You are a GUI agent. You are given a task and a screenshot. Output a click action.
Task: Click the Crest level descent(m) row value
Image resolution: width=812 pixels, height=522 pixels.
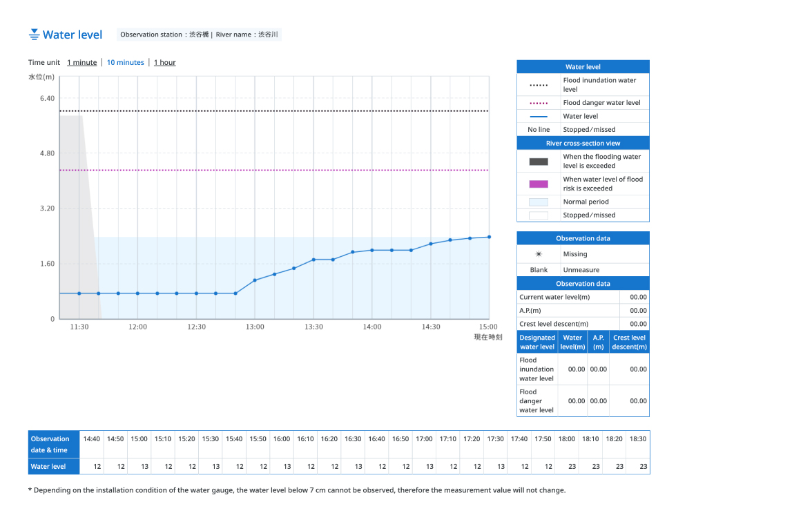(638, 325)
